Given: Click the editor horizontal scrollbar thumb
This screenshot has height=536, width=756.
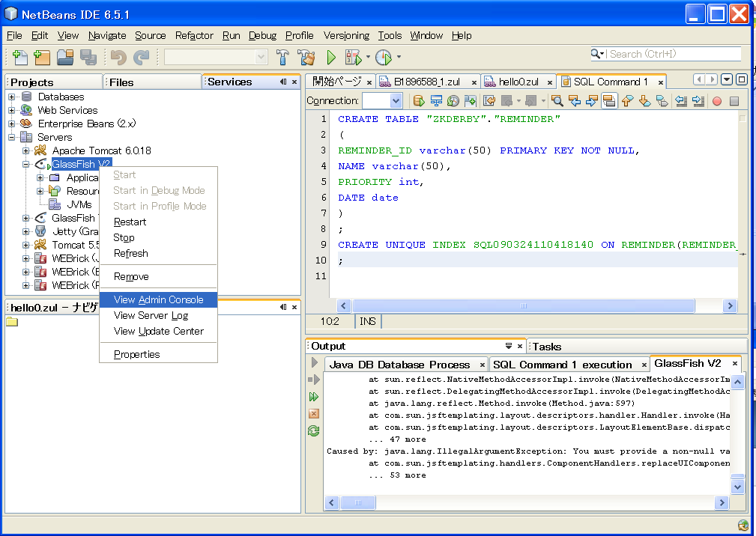Looking at the screenshot, I should 524,305.
